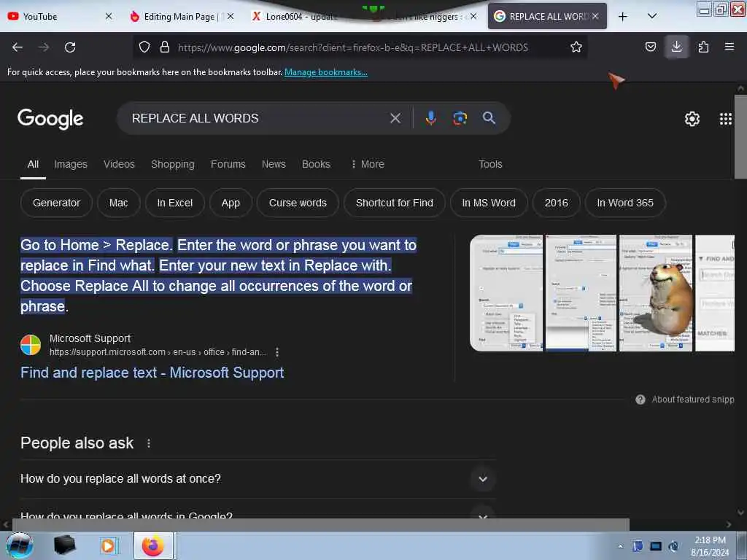Bookmark this page with the star
The image size is (747, 560).
pyautogui.click(x=576, y=47)
